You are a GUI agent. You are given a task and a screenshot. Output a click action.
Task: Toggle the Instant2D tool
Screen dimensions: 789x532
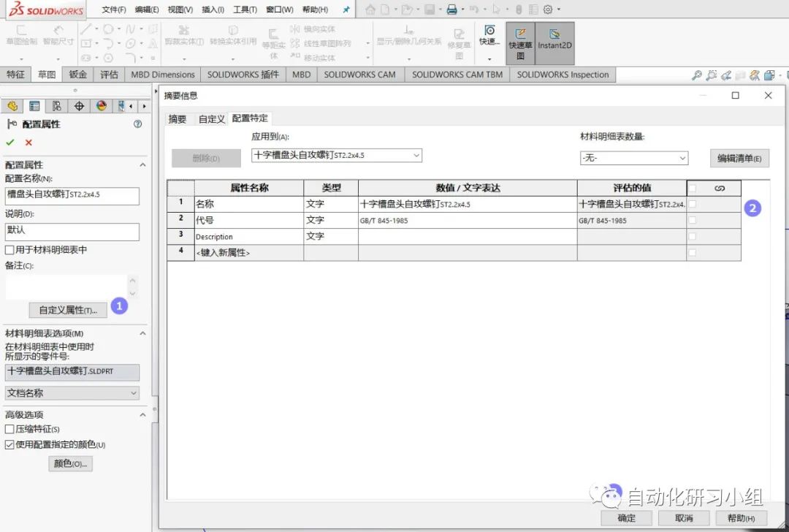[x=554, y=43]
